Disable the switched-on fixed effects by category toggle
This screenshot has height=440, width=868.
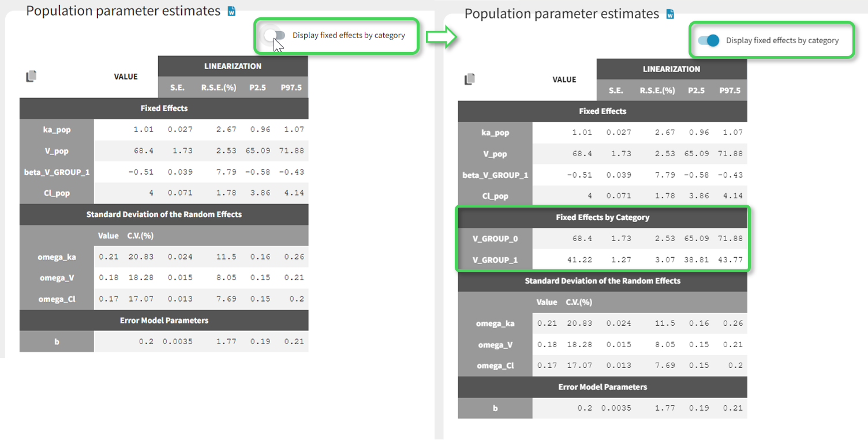(709, 40)
